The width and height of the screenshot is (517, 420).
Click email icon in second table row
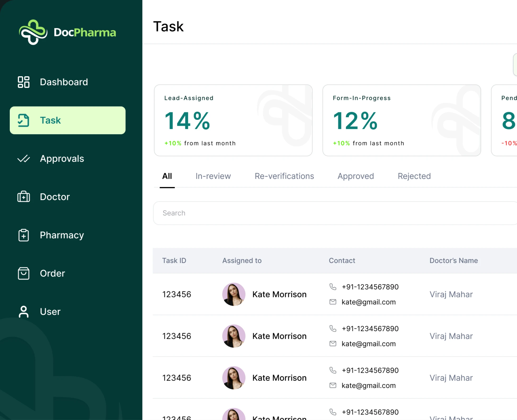click(333, 343)
